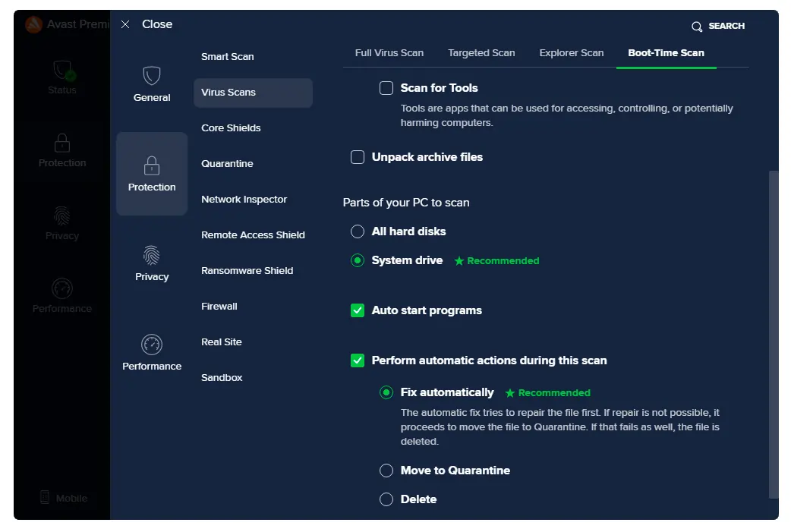The image size is (791, 532).
Task: Open General settings shield icon
Action: 152,76
